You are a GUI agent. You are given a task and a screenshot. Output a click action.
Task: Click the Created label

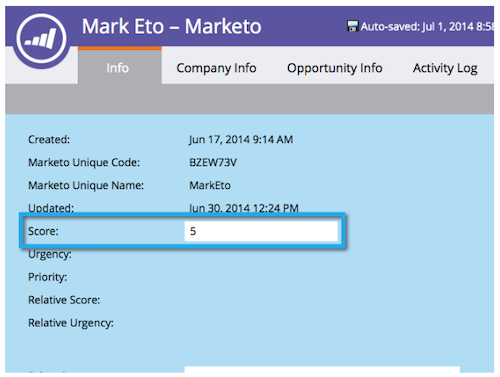point(49,139)
